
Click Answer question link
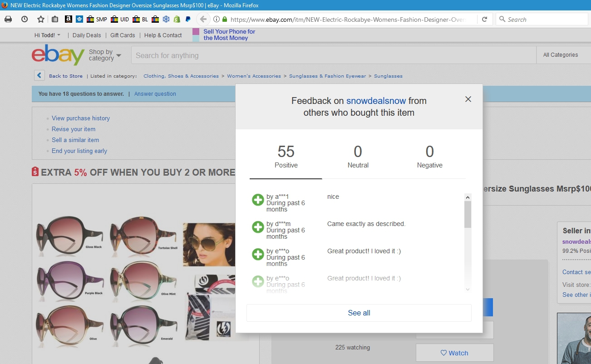tap(155, 94)
